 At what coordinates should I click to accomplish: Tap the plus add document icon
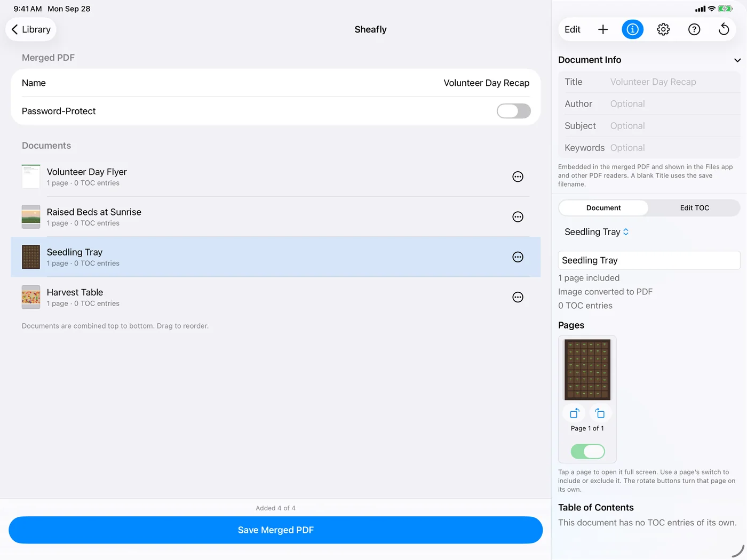603,29
